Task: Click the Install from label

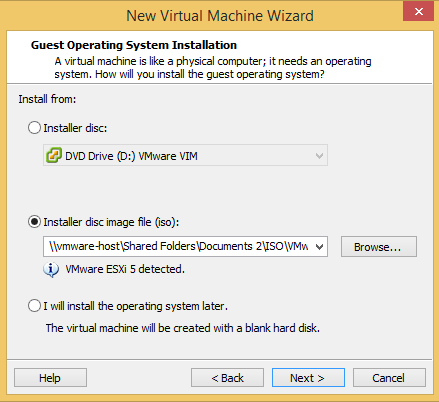Action: (47, 99)
